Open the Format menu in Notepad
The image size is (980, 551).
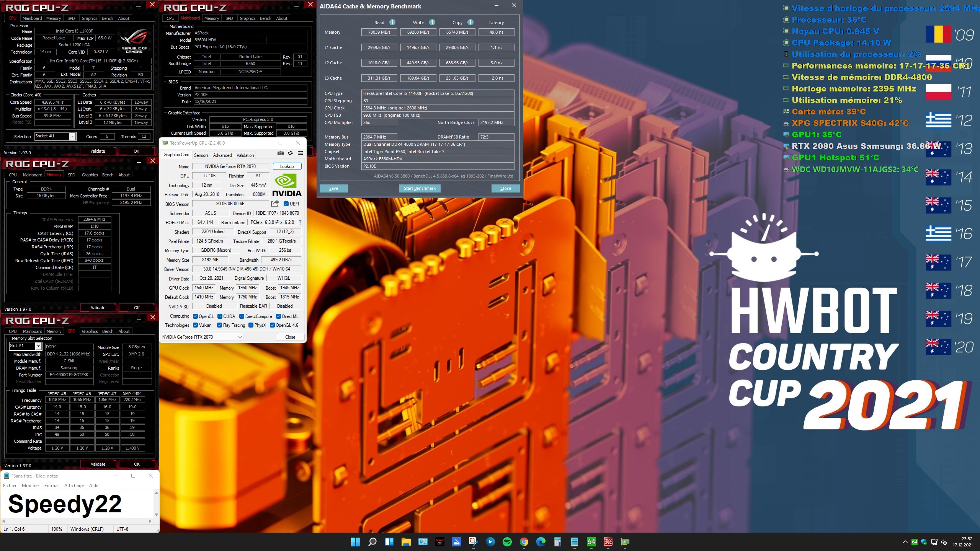51,485
